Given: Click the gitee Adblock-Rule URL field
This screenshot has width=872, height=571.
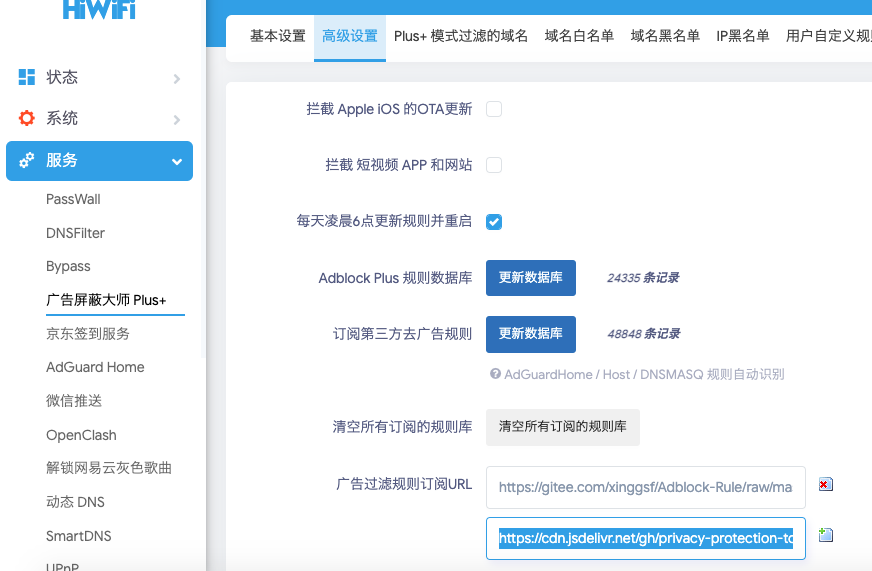Looking at the screenshot, I should (x=646, y=487).
